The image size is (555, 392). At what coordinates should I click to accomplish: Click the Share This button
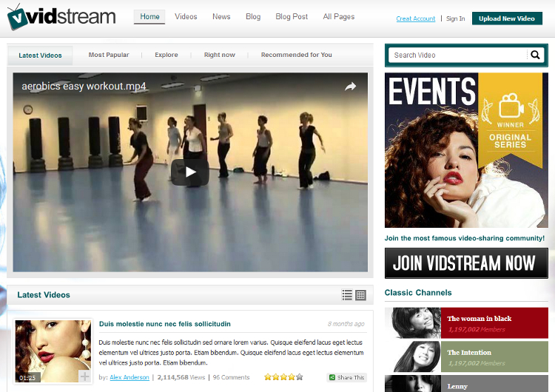click(346, 377)
